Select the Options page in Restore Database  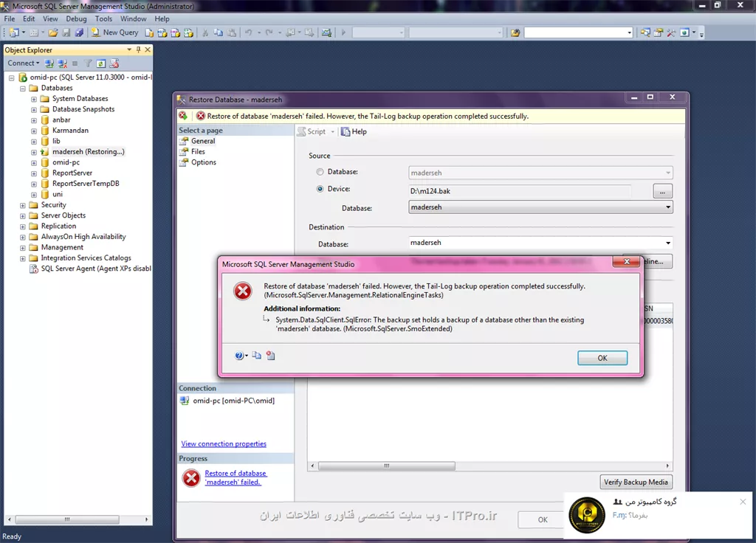coord(204,162)
